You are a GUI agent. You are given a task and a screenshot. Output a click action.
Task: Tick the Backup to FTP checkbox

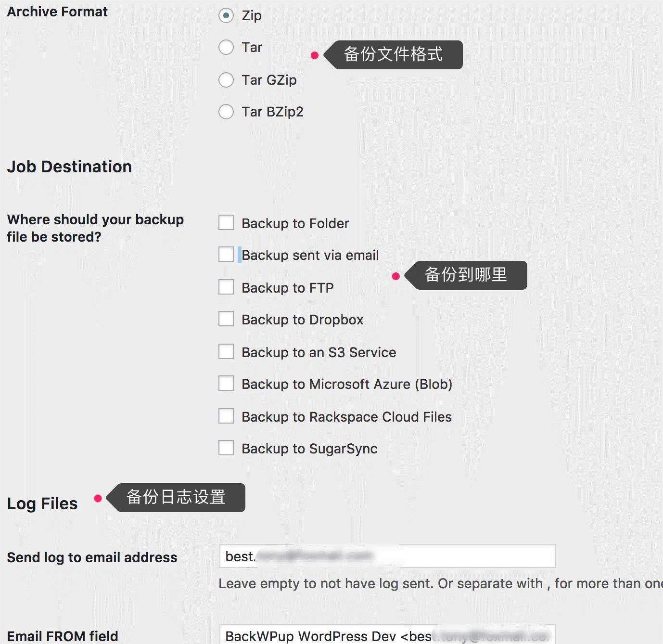click(x=226, y=287)
